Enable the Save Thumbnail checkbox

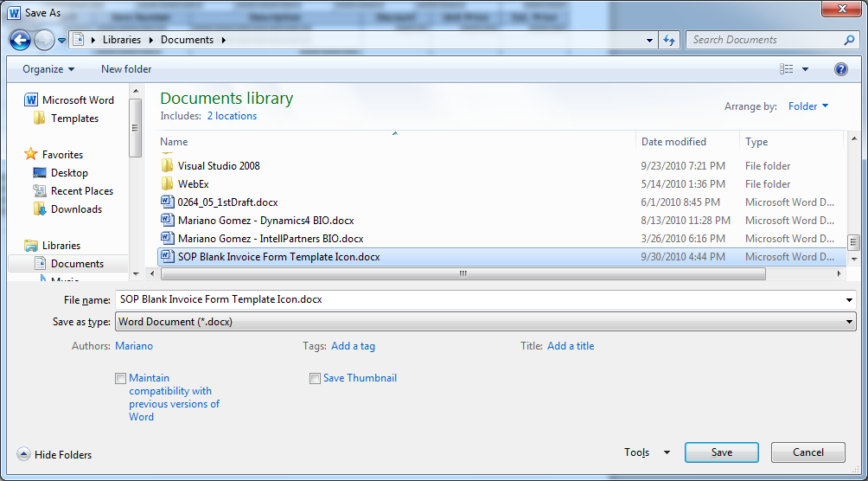(x=315, y=379)
